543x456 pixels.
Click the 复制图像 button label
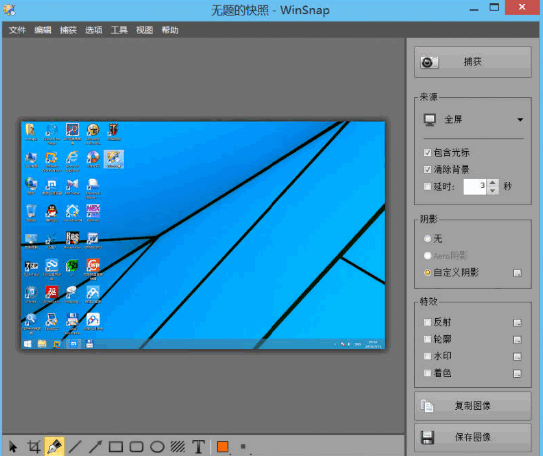(473, 406)
